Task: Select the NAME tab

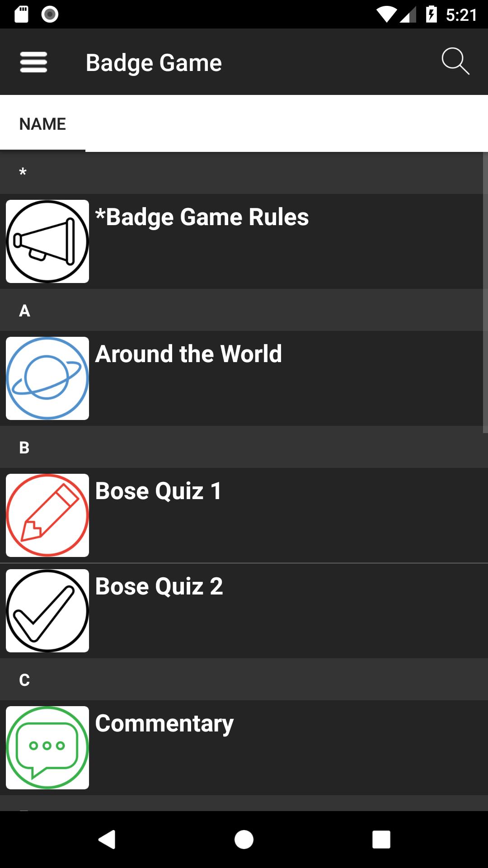Action: [x=42, y=124]
